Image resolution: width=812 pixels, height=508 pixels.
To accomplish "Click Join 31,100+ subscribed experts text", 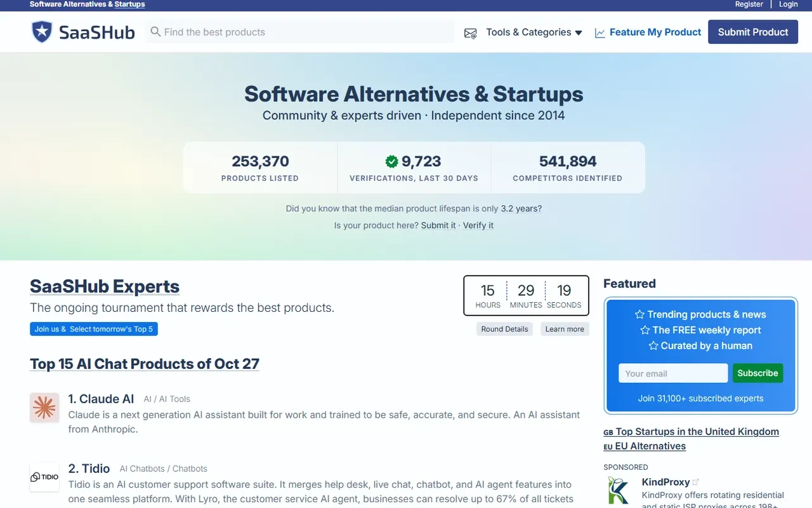I will click(701, 399).
